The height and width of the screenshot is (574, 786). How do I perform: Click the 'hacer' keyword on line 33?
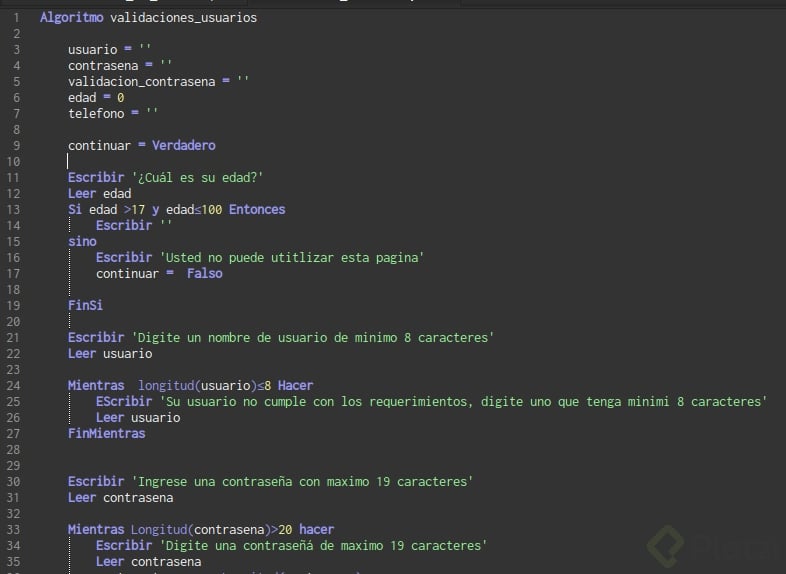coord(316,530)
